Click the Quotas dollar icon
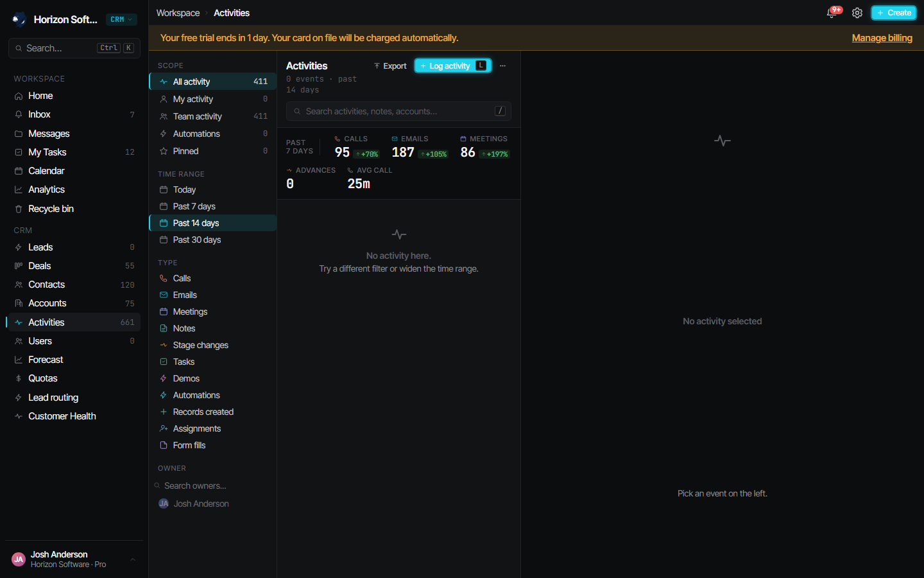The image size is (924, 578). point(19,378)
